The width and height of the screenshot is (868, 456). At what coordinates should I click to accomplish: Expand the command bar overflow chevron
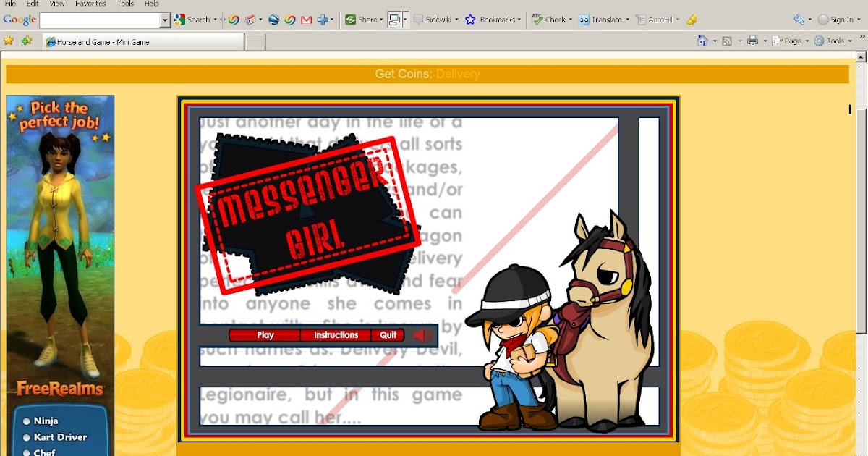[x=861, y=37]
